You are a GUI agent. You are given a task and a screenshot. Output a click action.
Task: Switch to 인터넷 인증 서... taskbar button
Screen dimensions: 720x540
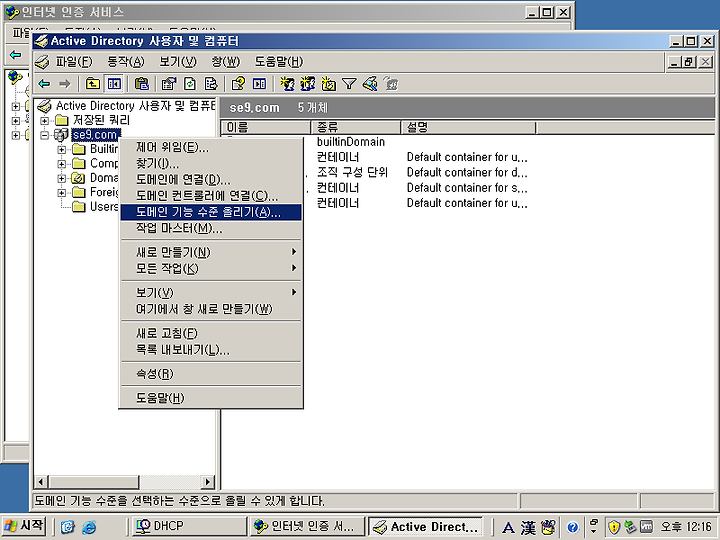tap(308, 527)
